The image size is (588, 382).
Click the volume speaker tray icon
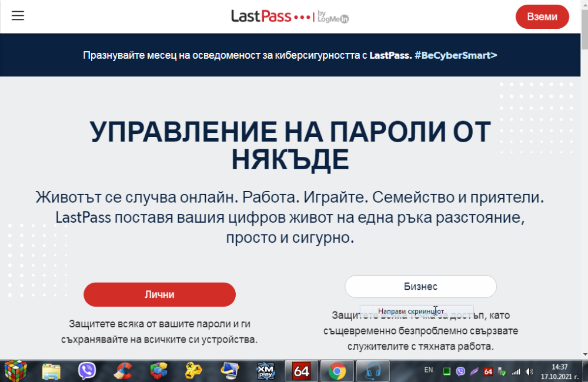(530, 371)
